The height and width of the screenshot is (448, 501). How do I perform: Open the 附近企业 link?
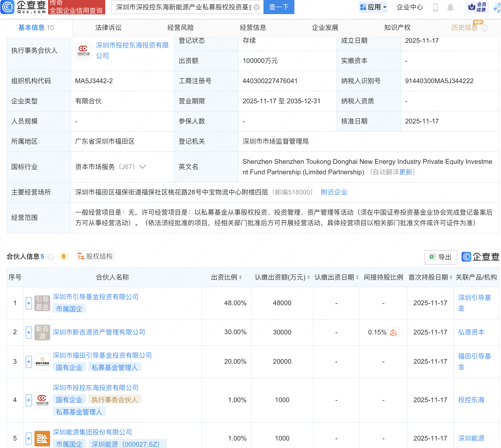[x=334, y=192]
